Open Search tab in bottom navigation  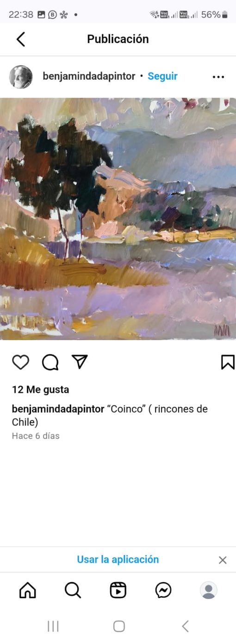[x=73, y=590]
